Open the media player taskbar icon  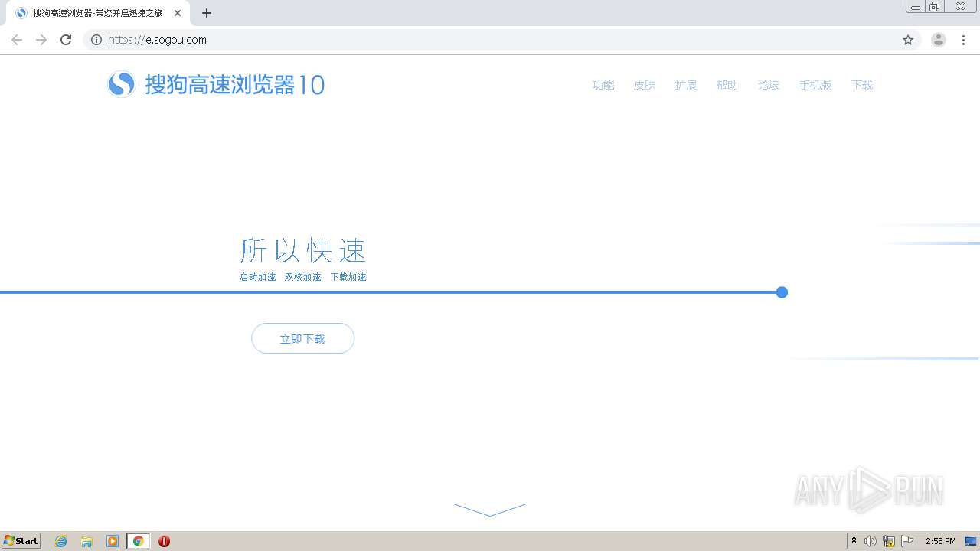(113, 541)
